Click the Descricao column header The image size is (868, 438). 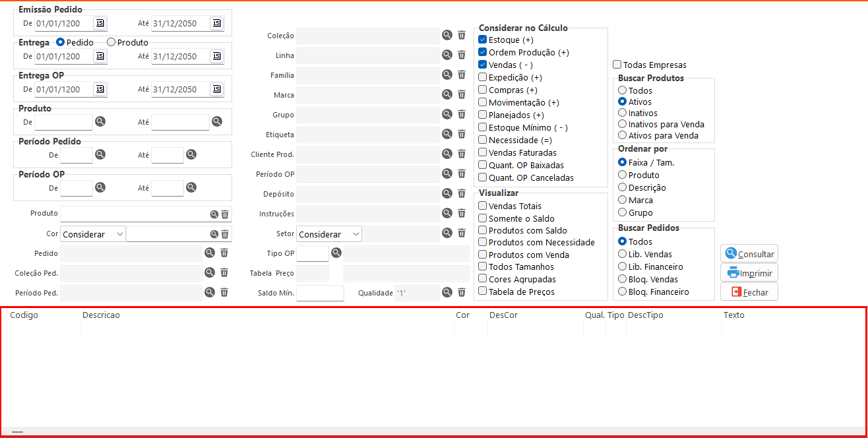101,315
